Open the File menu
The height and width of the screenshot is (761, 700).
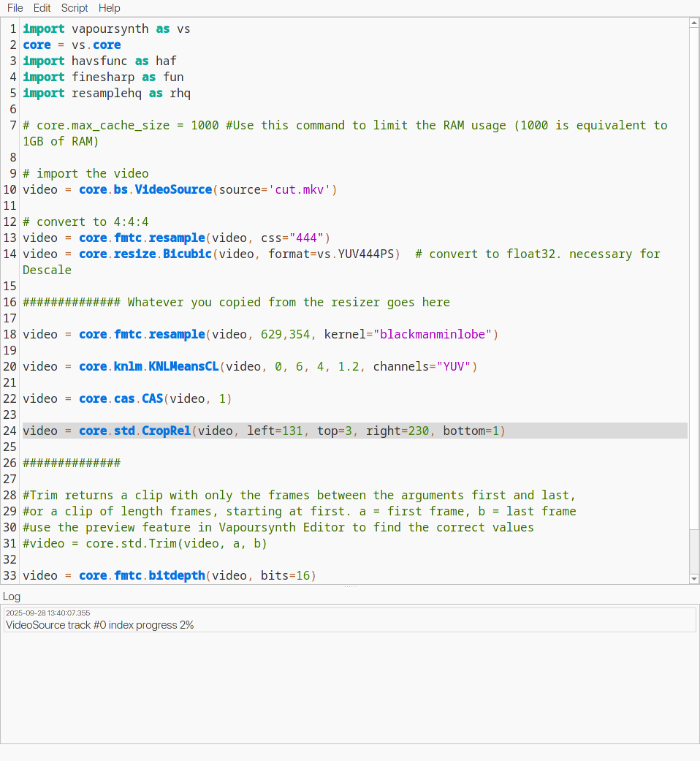pos(15,8)
